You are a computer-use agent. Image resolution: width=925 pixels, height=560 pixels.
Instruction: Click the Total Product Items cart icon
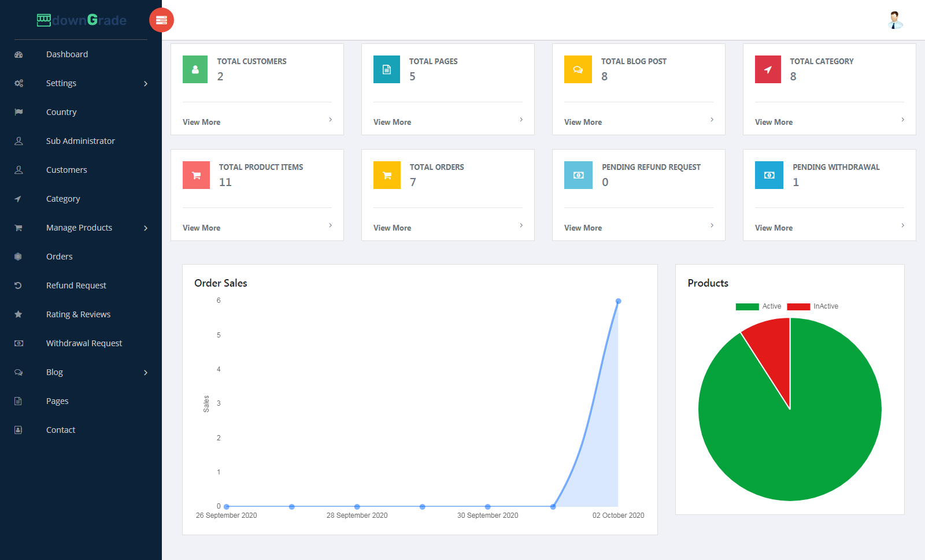(x=196, y=175)
